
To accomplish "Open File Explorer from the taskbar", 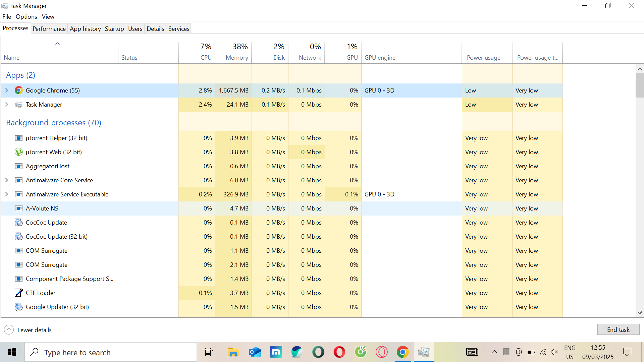I will point(233,352).
